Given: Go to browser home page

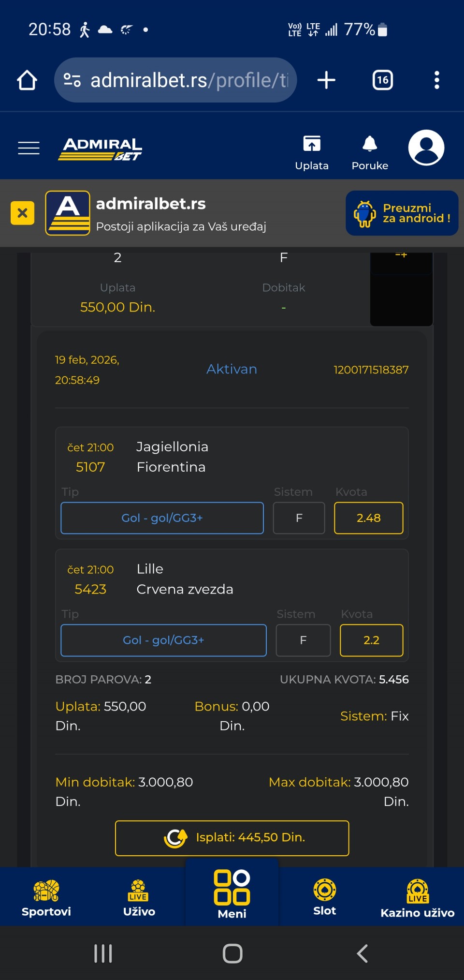Looking at the screenshot, I should click(x=27, y=80).
